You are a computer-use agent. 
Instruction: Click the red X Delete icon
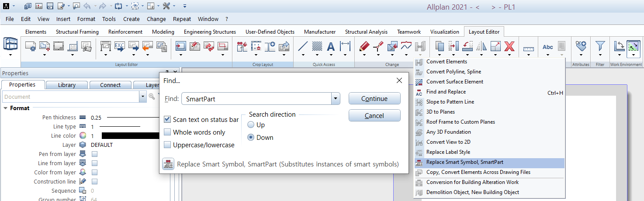point(509,46)
